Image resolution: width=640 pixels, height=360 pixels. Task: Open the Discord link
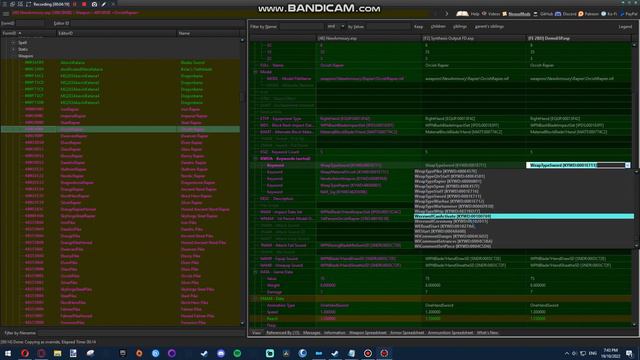click(566, 13)
